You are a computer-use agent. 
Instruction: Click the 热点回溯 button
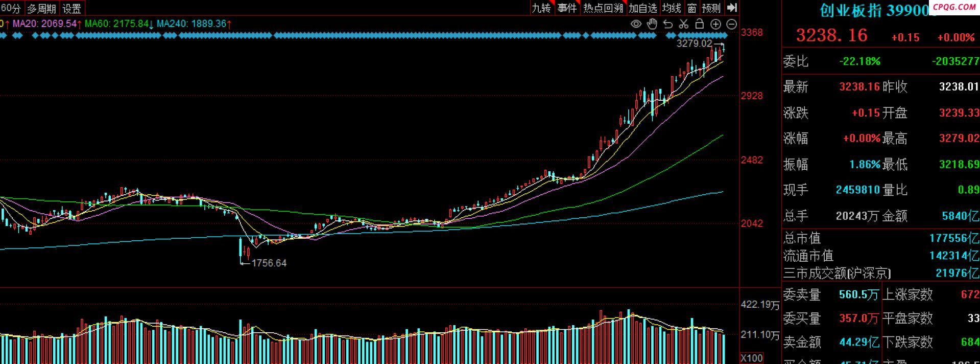[x=603, y=8]
